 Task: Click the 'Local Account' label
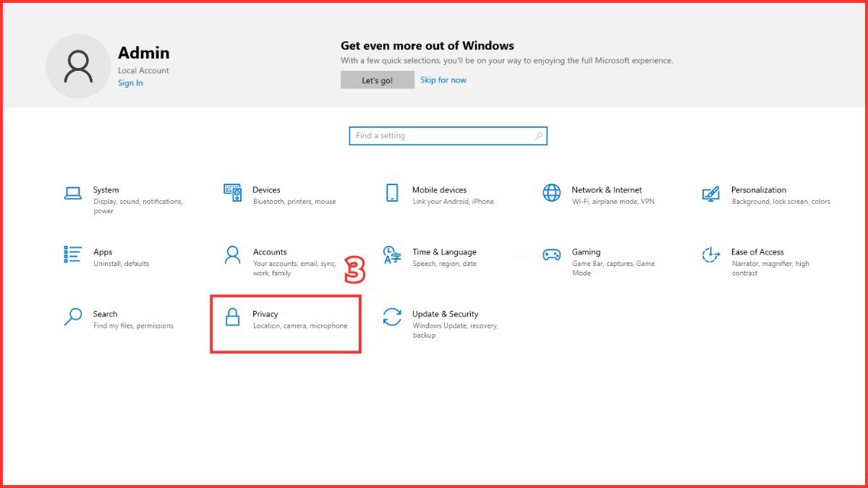point(143,71)
